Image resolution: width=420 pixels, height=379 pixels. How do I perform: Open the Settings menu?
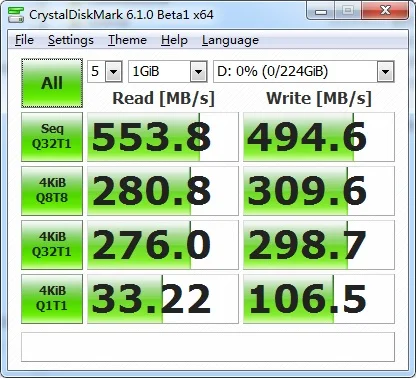(x=71, y=40)
